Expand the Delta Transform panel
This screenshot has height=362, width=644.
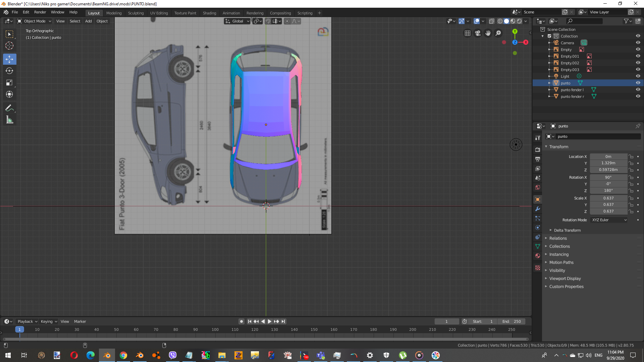567,230
